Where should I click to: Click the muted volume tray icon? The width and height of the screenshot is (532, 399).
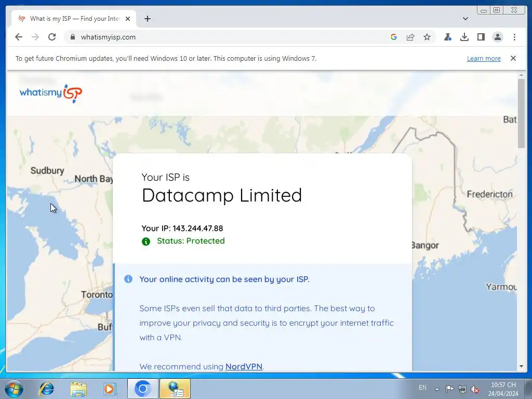coord(475,389)
